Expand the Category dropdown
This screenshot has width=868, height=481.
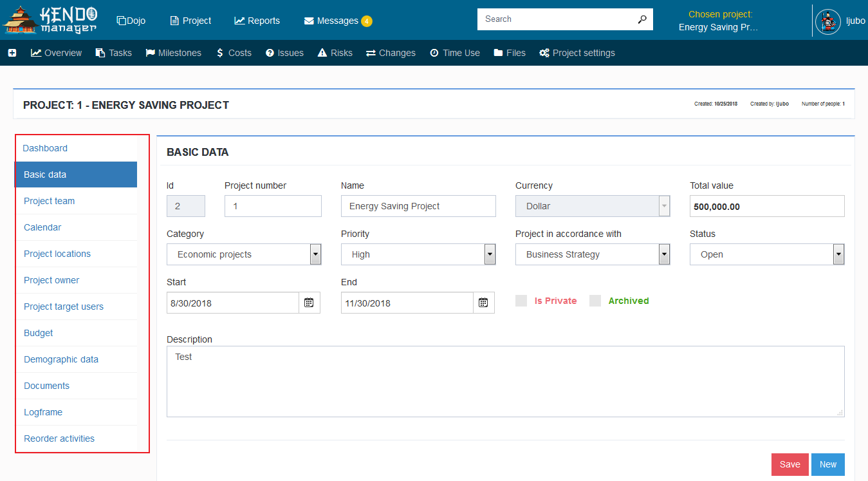[315, 254]
